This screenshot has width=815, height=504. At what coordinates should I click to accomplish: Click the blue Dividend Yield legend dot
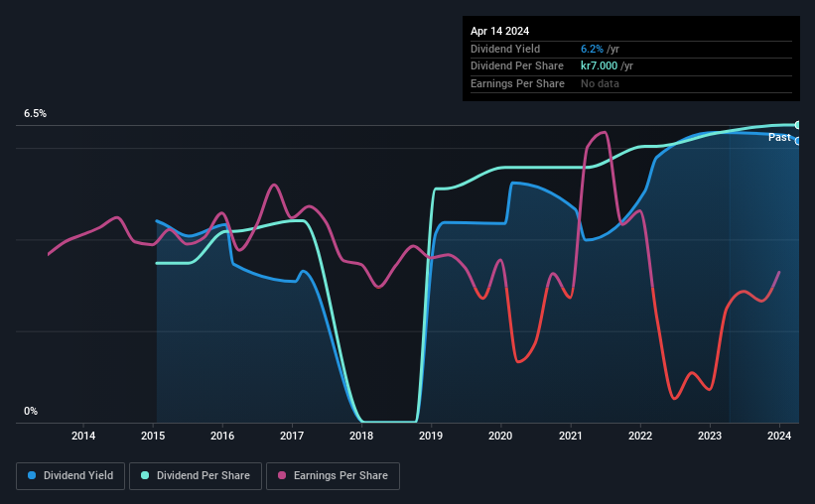point(32,475)
